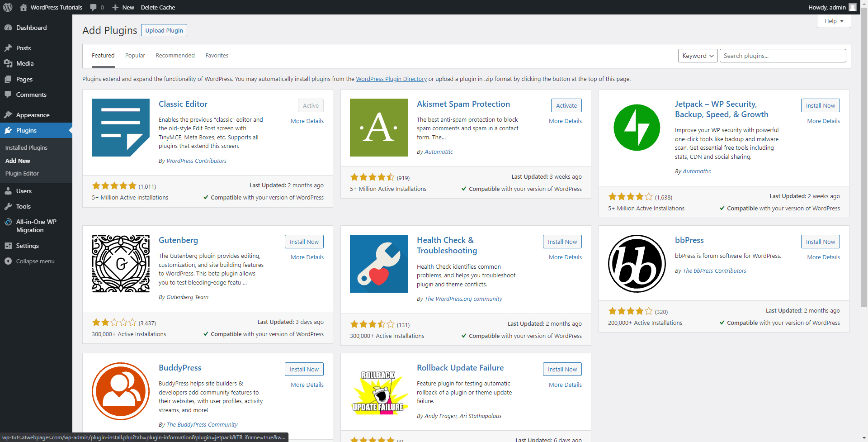Activate the Akismet Spam Protection plugin
Screen dimensions: 868x442
(x=566, y=105)
